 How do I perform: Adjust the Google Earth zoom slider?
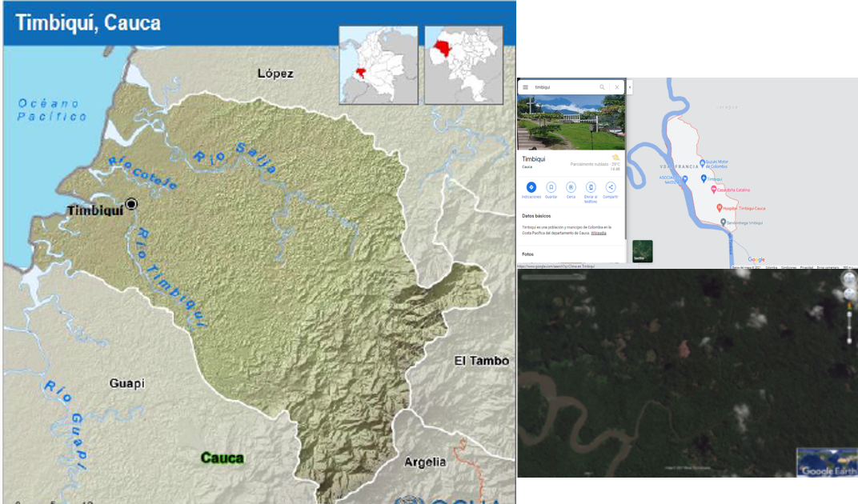[x=849, y=328]
